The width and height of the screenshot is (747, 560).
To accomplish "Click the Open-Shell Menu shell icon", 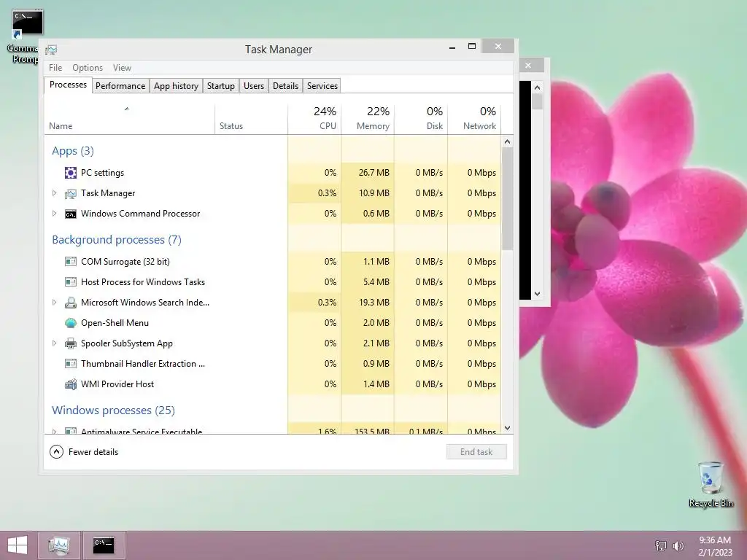I will [71, 323].
